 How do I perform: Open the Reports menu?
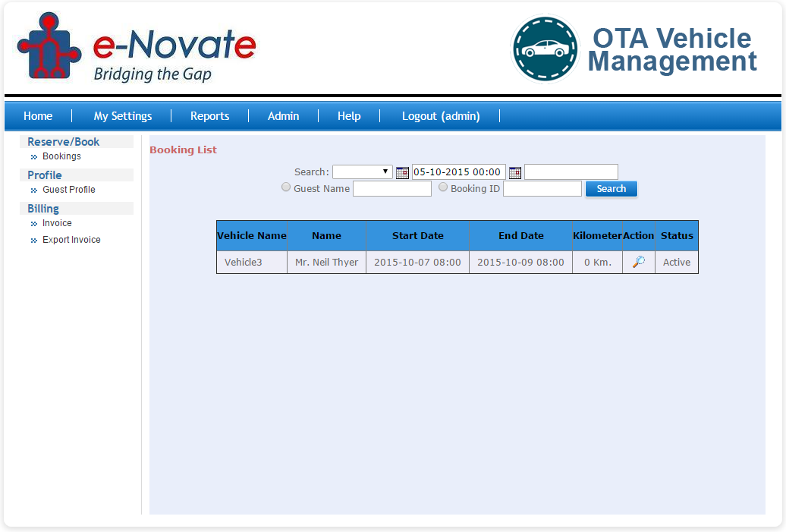pos(209,116)
